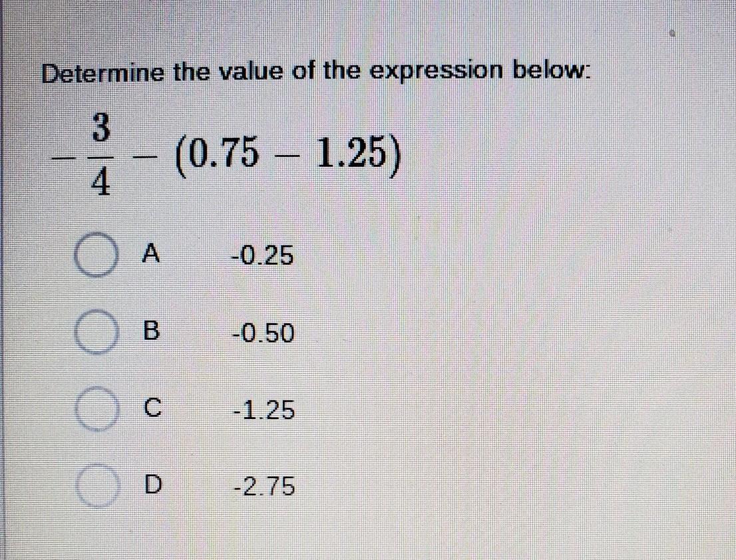Click the answer value -1.25
Image resolution: width=736 pixels, height=560 pixels.
(x=264, y=410)
